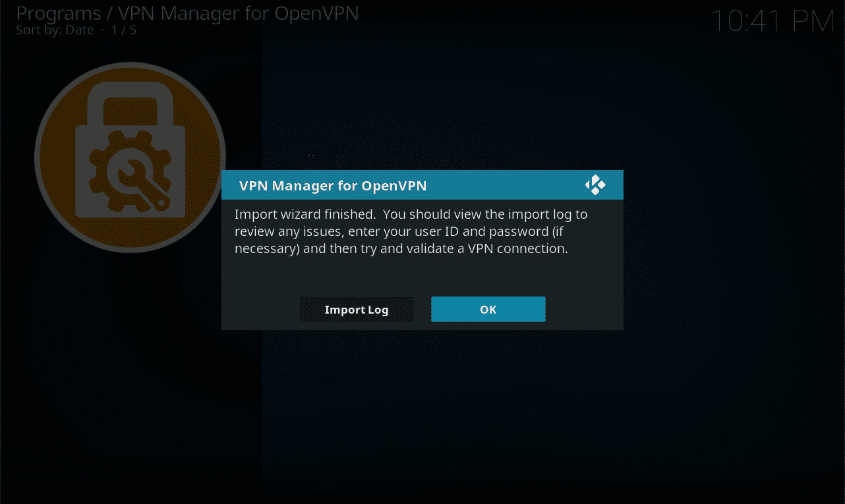Click the 'Sort by: Date' label

click(x=55, y=30)
